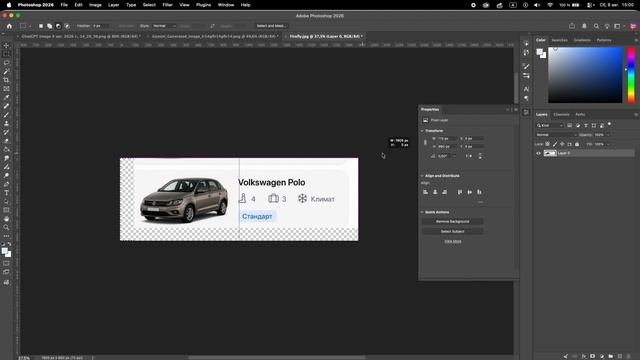The image size is (640, 360).
Task: Select the Clone Stamp tool
Action: tap(6, 123)
